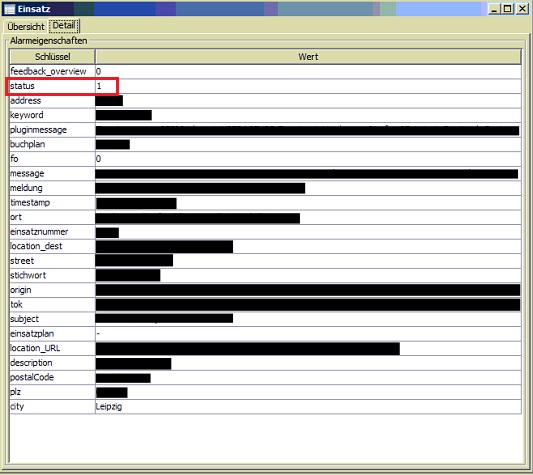
Task: Select the Detail tab
Action: pos(64,26)
